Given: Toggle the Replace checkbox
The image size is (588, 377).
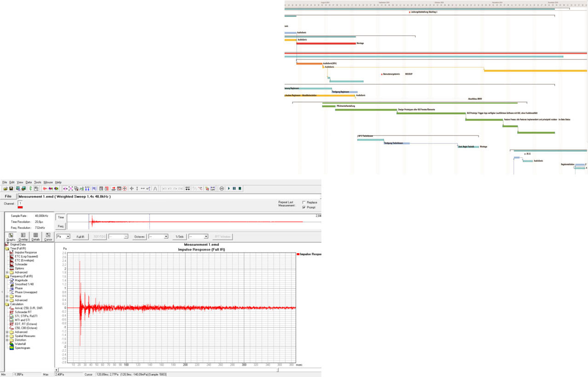Looking at the screenshot, I should pyautogui.click(x=304, y=203).
